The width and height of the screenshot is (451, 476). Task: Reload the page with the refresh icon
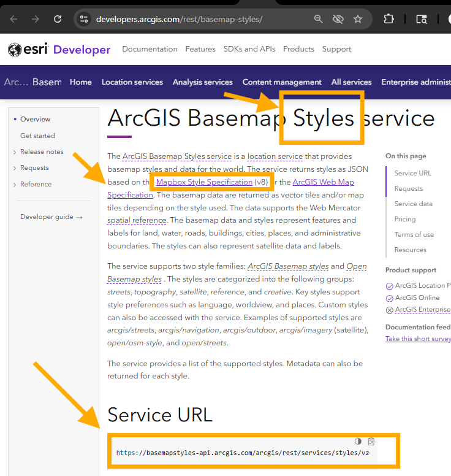point(58,20)
